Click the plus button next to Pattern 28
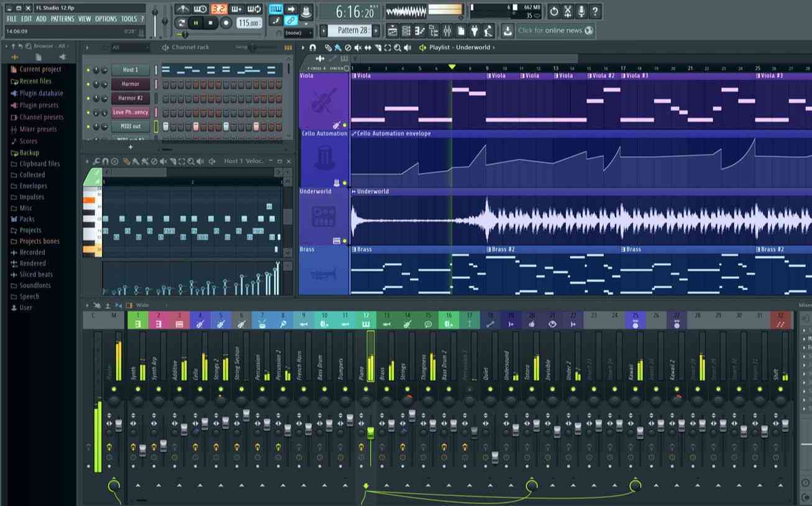Screen dimensions: 812x506 (375, 30)
